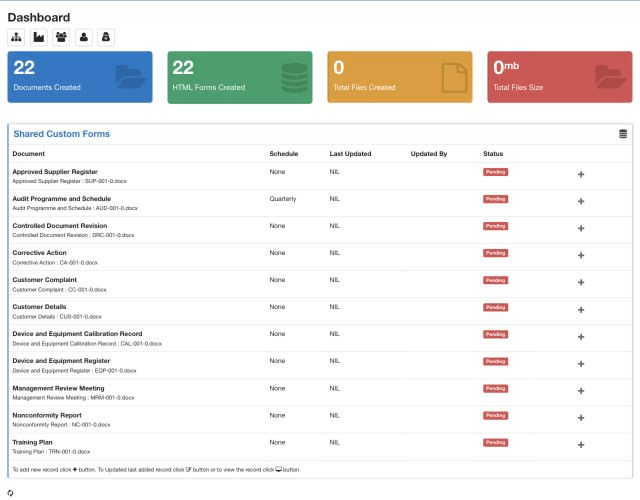This screenshot has width=640, height=500.
Task: Open Nonconformity Report document
Action: (47, 415)
